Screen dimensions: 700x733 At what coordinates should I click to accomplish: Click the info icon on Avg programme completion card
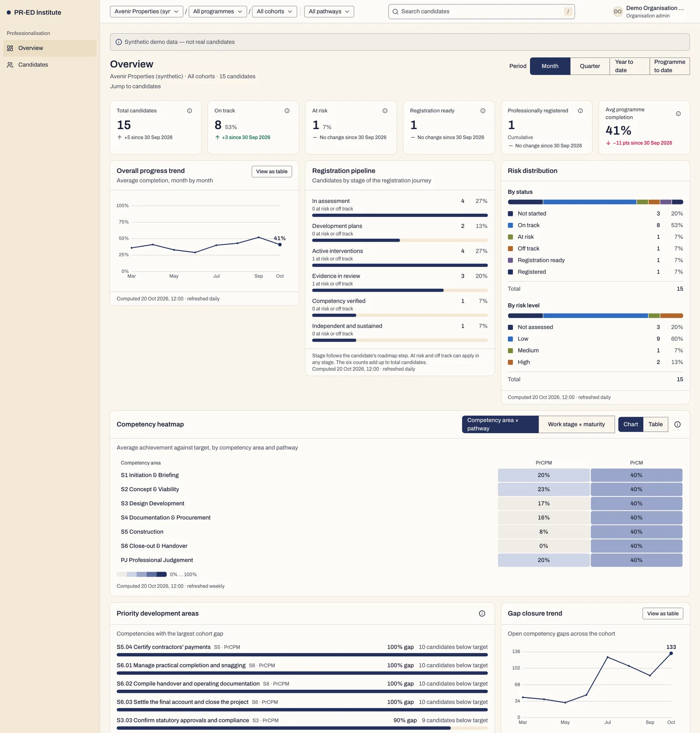pos(678,114)
